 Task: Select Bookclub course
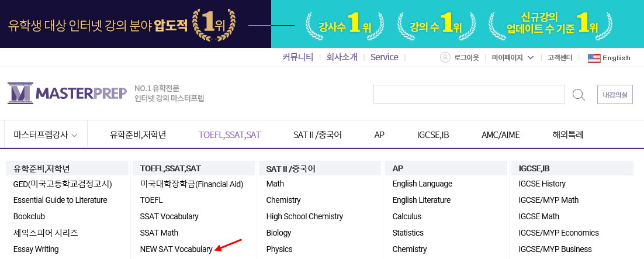(29, 216)
